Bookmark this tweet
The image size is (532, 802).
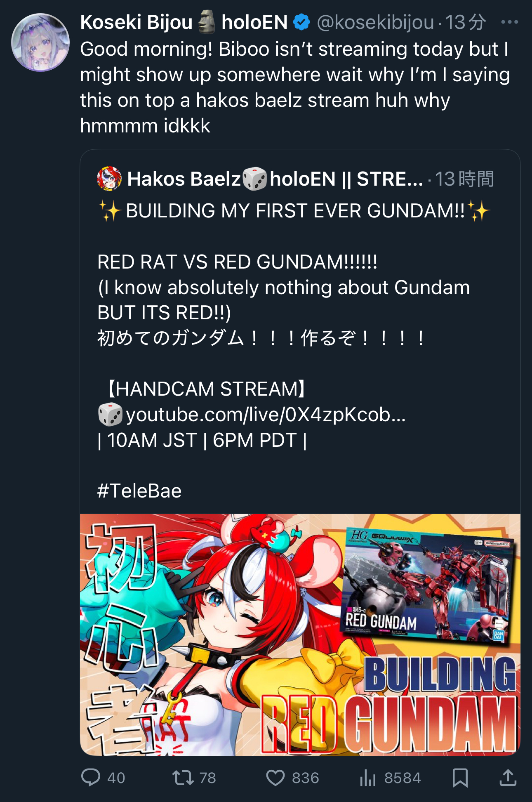coord(460,778)
